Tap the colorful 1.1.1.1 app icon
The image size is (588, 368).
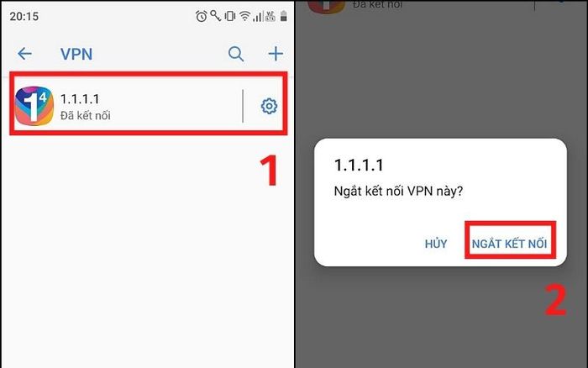pyautogui.click(x=34, y=106)
